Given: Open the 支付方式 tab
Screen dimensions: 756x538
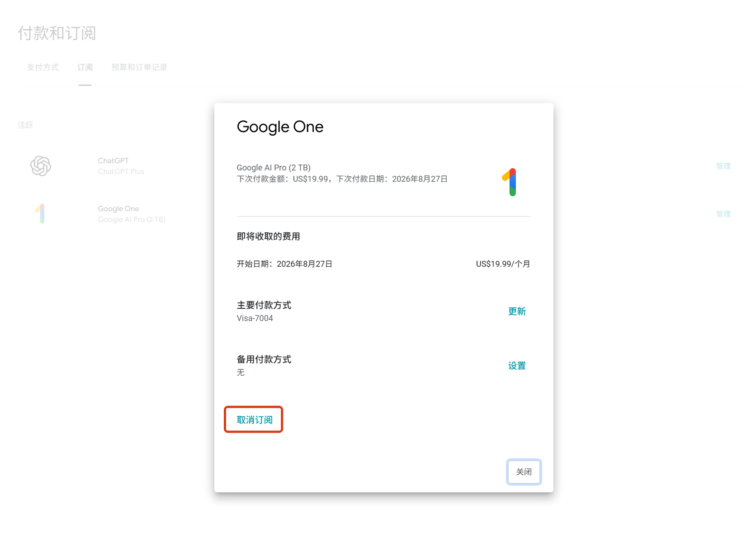Looking at the screenshot, I should pyautogui.click(x=43, y=67).
